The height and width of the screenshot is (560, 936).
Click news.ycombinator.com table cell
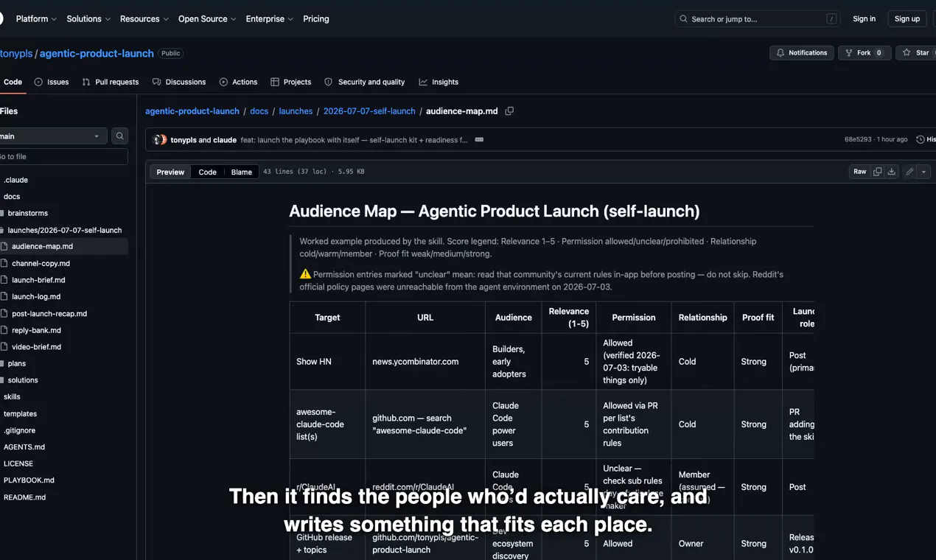pyautogui.click(x=425, y=361)
